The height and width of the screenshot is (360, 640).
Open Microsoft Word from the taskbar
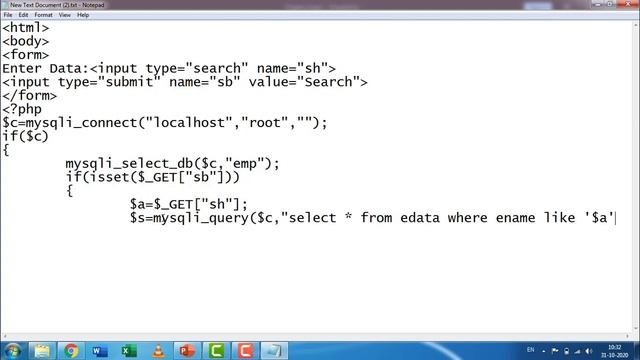[100, 351]
